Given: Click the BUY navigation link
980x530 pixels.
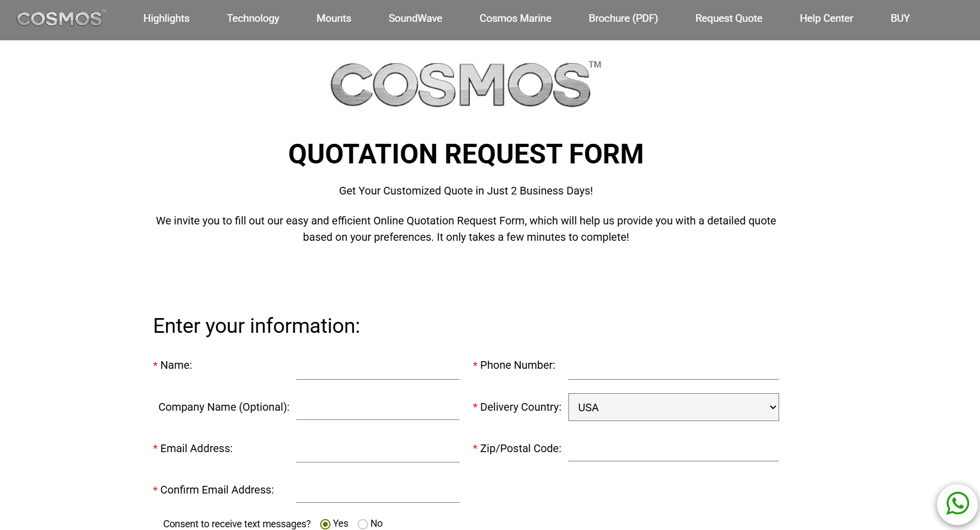Looking at the screenshot, I should [900, 18].
